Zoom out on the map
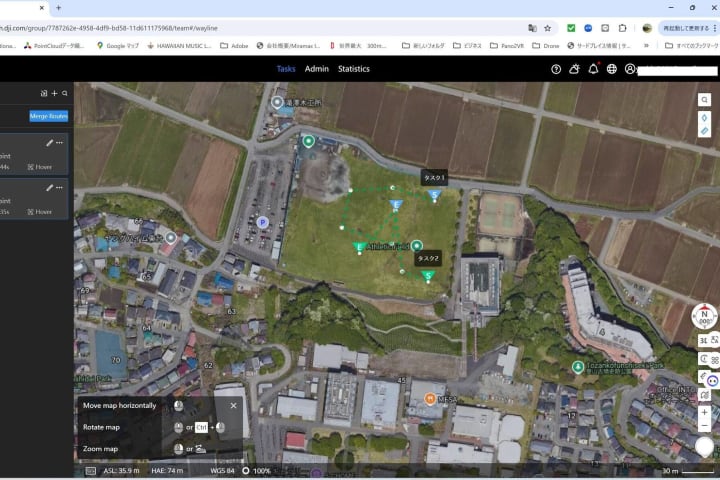The height and width of the screenshot is (480, 720). [704, 426]
